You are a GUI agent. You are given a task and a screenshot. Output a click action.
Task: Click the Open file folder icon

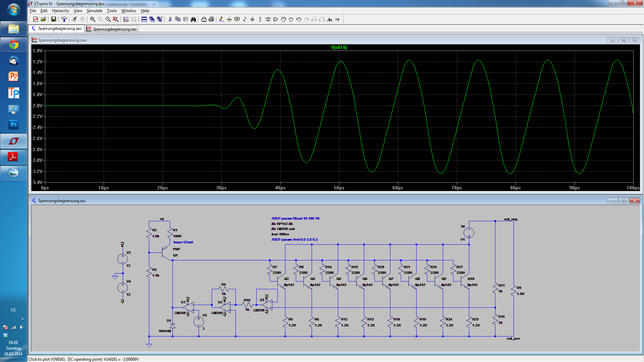point(44,19)
